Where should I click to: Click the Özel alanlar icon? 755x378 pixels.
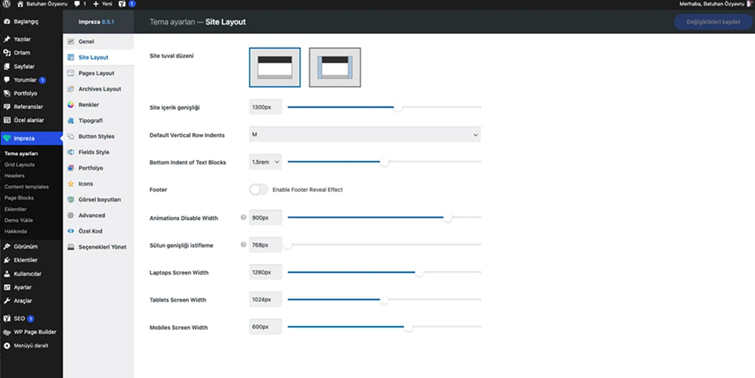pyautogui.click(x=7, y=120)
